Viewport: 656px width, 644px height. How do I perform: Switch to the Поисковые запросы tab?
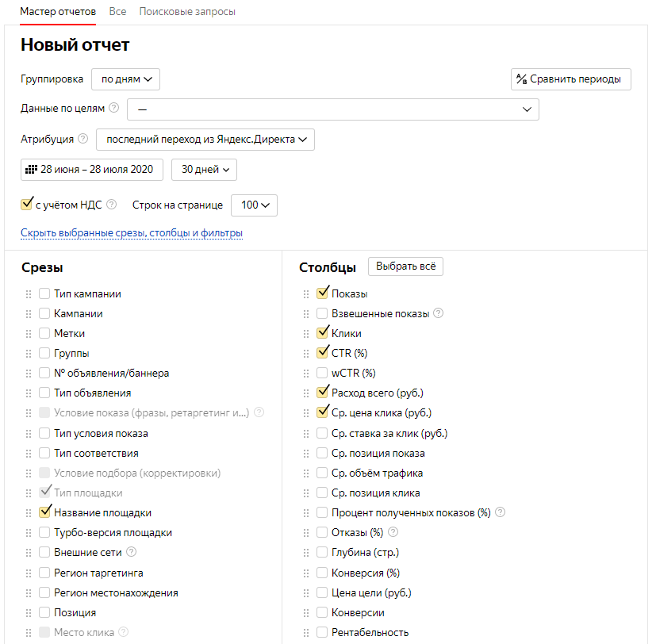[187, 12]
